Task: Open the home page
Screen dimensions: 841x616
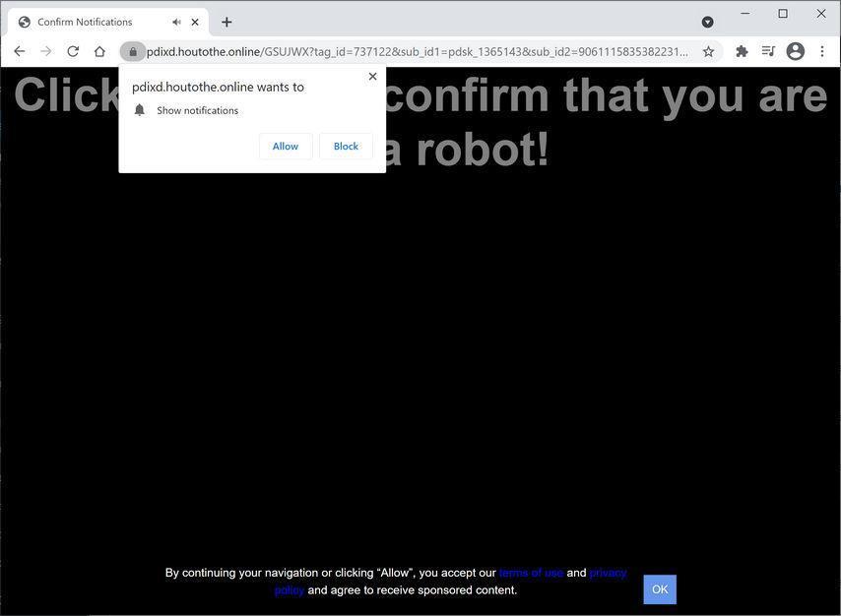Action: (98, 51)
